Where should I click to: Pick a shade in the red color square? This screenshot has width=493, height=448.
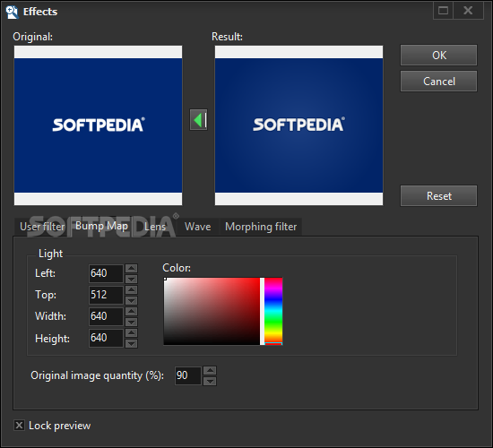point(212,311)
